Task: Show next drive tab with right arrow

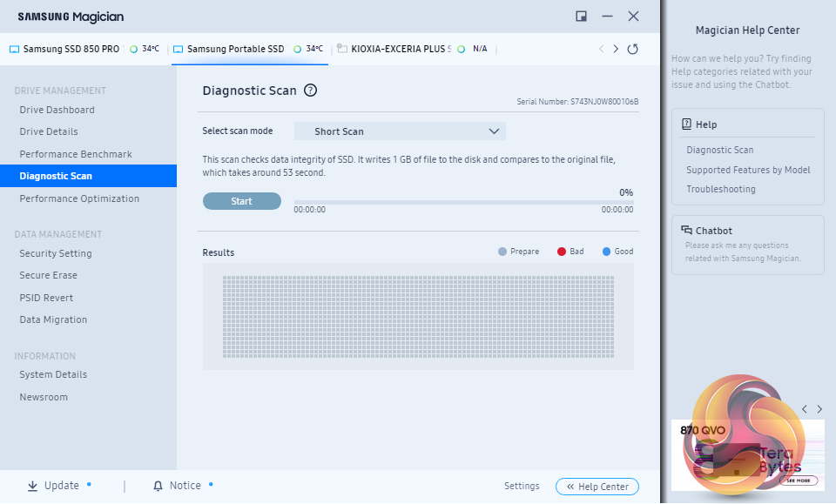Action: [x=616, y=49]
